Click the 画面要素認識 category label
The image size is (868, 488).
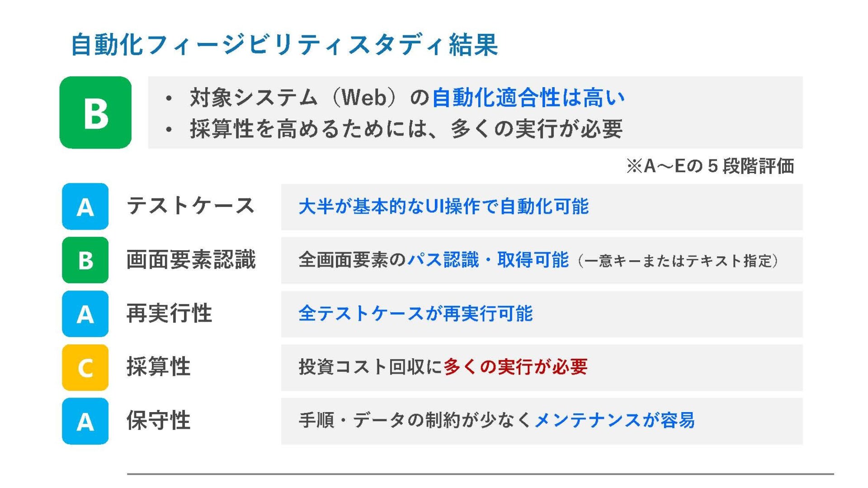191,260
